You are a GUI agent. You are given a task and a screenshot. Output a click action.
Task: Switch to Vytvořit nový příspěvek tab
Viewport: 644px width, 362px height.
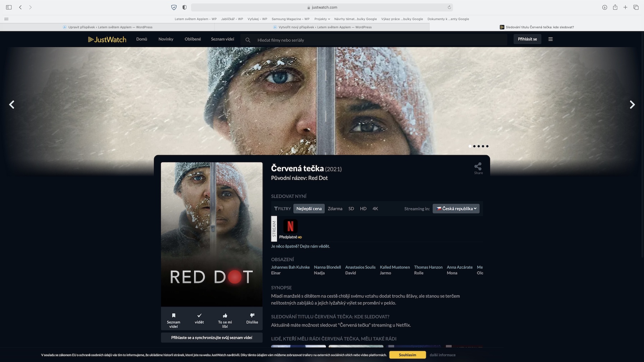click(322, 27)
